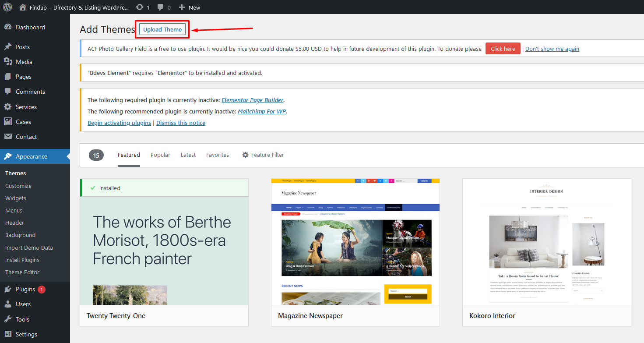
Task: Open the Settings sidebar menu
Action: pos(26,334)
